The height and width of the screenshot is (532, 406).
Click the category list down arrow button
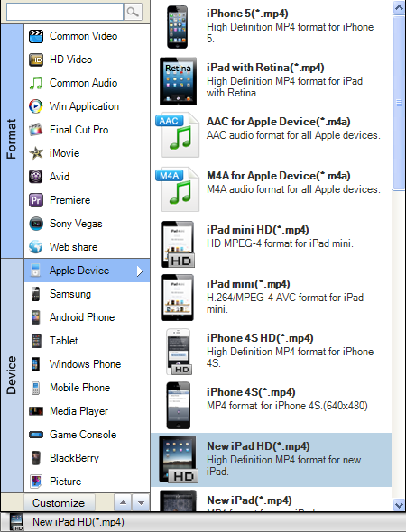click(141, 502)
